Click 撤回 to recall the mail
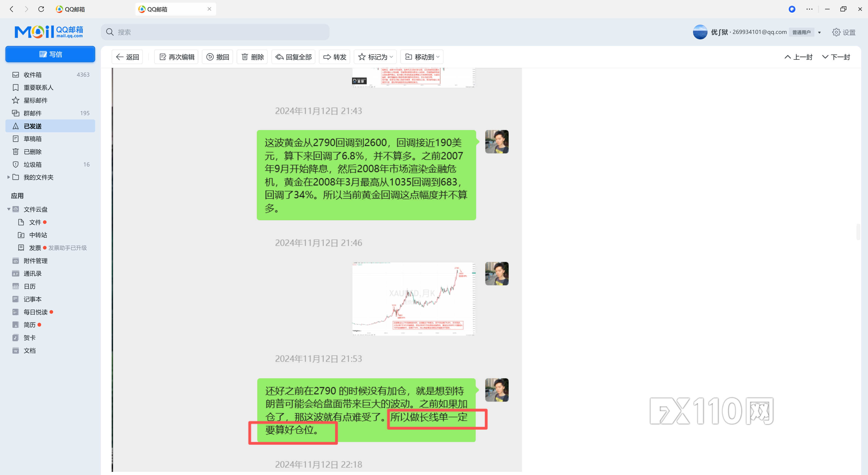 point(217,57)
